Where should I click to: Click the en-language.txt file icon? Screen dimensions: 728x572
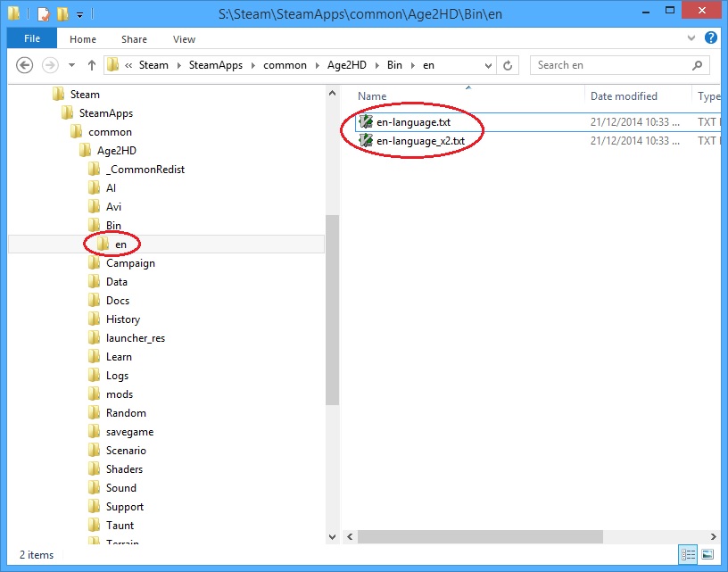tap(366, 121)
